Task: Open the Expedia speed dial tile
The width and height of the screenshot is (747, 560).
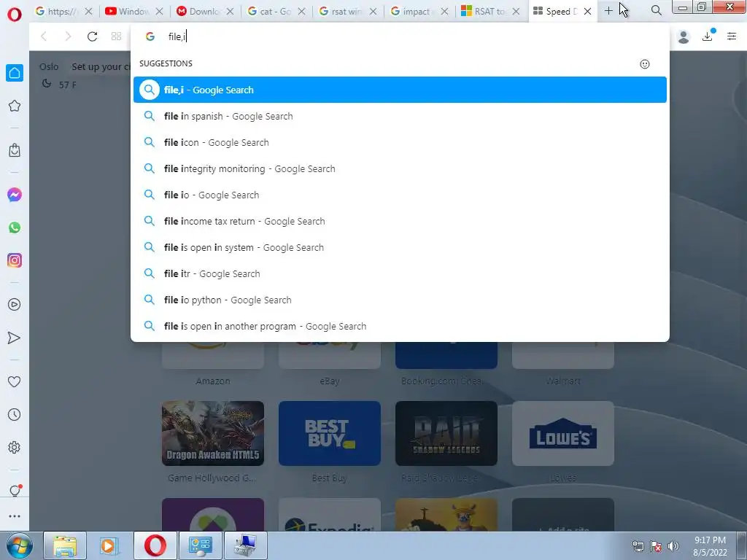Action: (x=330, y=516)
